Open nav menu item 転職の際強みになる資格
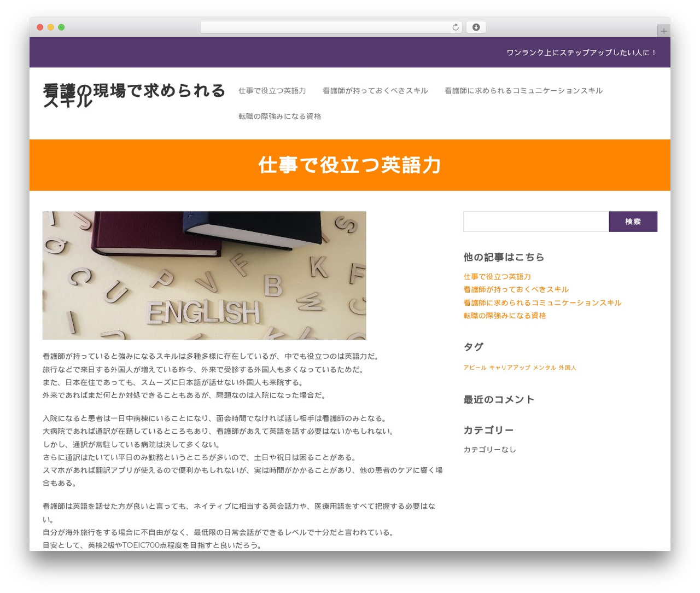Viewport: 700px width, 593px height. pyautogui.click(x=279, y=117)
